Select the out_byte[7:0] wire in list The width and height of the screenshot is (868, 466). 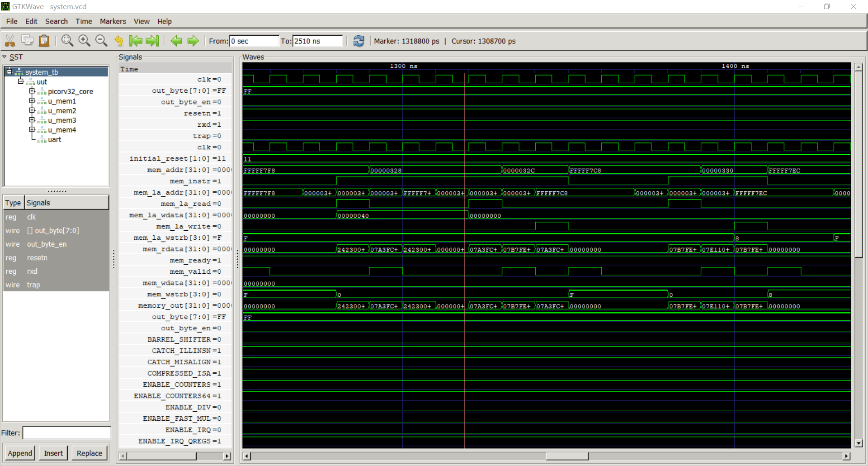(56, 230)
